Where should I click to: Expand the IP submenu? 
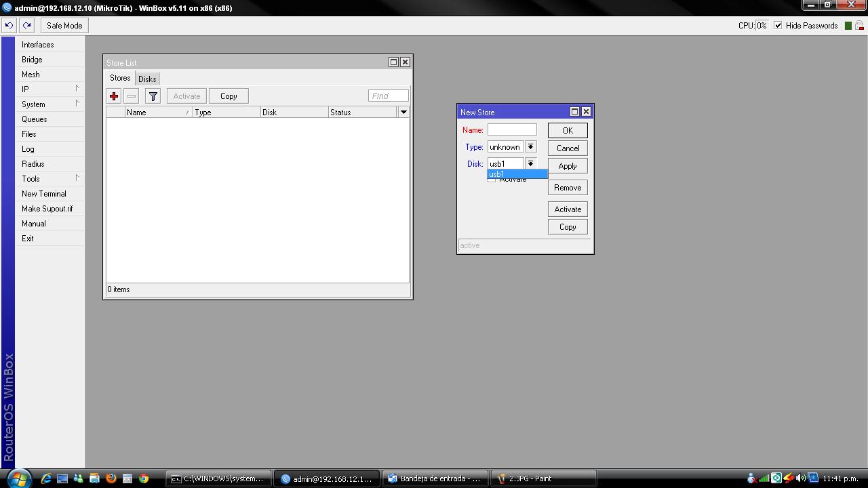tap(51, 89)
